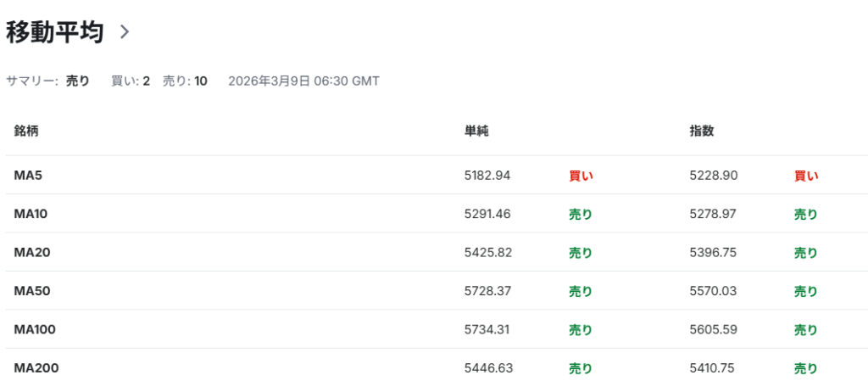Select the MA100 row label

[35, 329]
